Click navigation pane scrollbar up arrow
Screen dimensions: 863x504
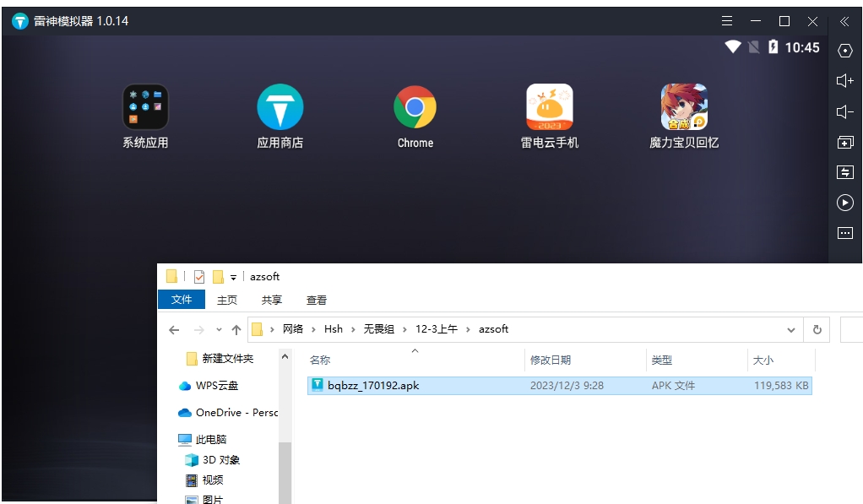pyautogui.click(x=285, y=356)
